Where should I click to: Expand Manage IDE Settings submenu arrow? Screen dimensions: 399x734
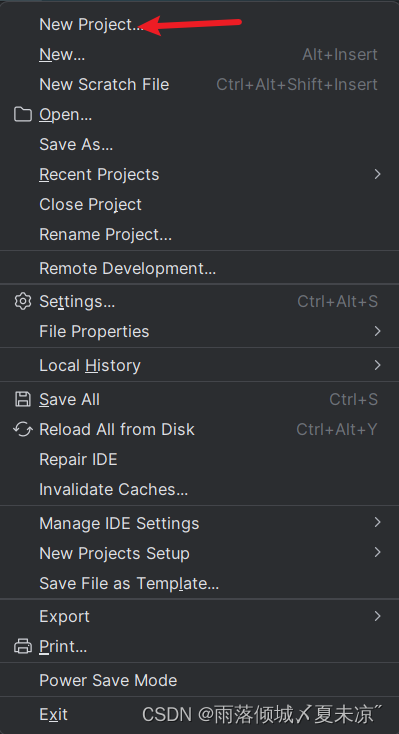click(x=377, y=523)
